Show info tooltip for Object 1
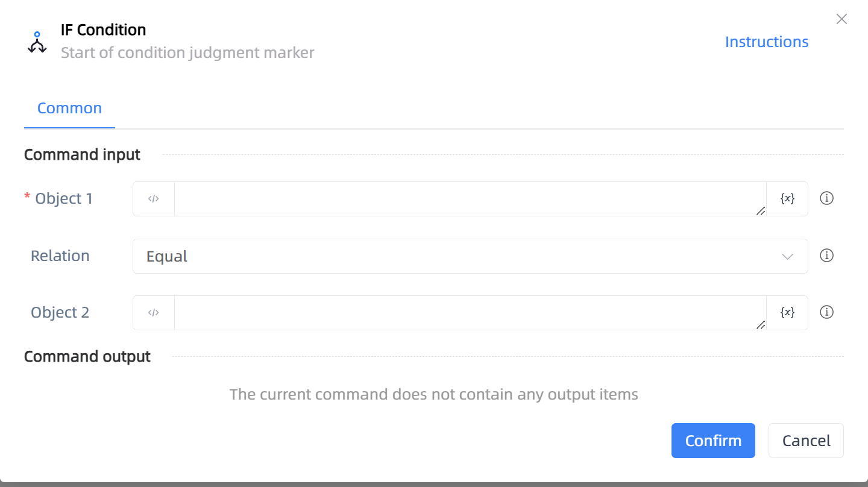This screenshot has width=868, height=487. 827,198
